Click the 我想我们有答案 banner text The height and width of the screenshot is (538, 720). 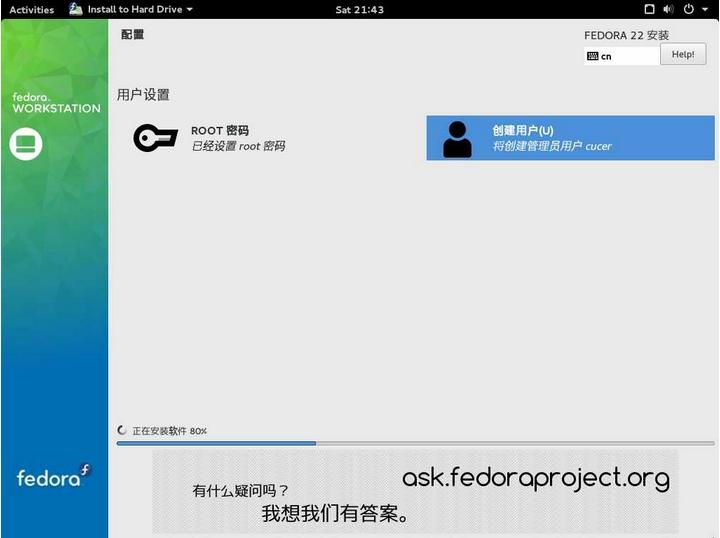click(335, 513)
